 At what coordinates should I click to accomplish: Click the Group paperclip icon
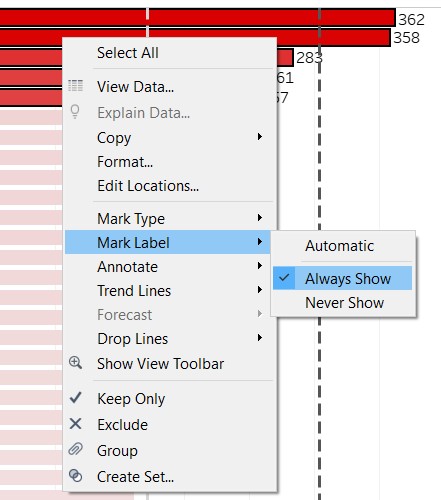click(75, 449)
